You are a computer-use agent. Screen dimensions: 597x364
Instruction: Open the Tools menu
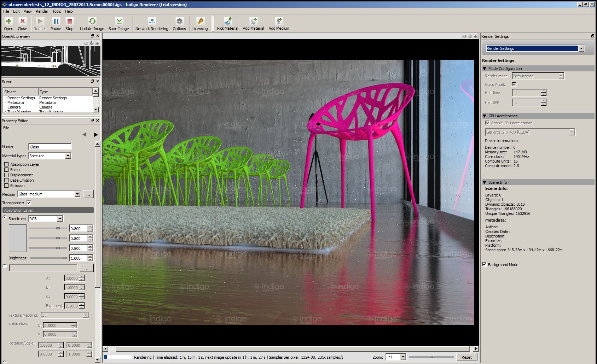click(57, 11)
